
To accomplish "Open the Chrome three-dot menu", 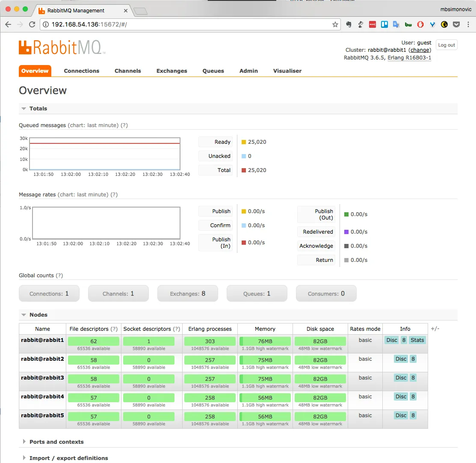I will [x=468, y=24].
